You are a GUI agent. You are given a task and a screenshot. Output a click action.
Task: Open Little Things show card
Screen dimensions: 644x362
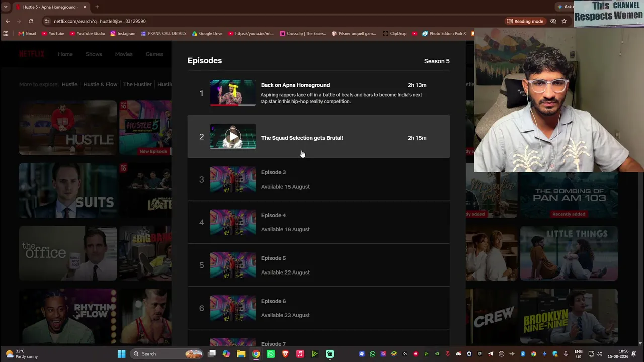pos(569,253)
